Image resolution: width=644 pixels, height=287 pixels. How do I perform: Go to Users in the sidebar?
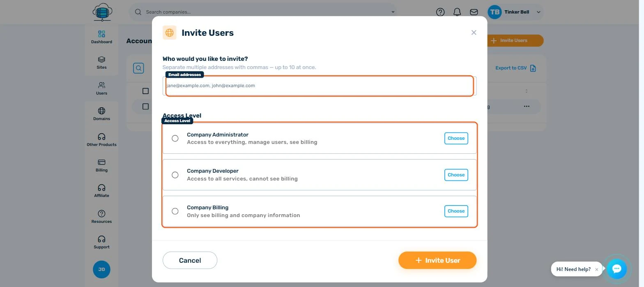[x=101, y=88]
